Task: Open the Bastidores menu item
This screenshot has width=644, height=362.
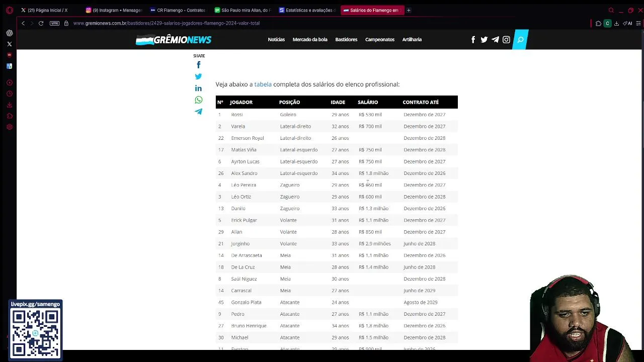Action: pos(346,40)
